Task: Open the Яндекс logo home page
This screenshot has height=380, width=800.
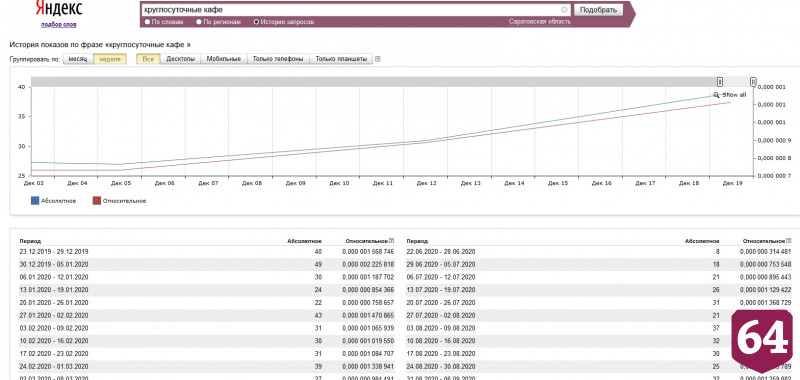Action: click(59, 8)
